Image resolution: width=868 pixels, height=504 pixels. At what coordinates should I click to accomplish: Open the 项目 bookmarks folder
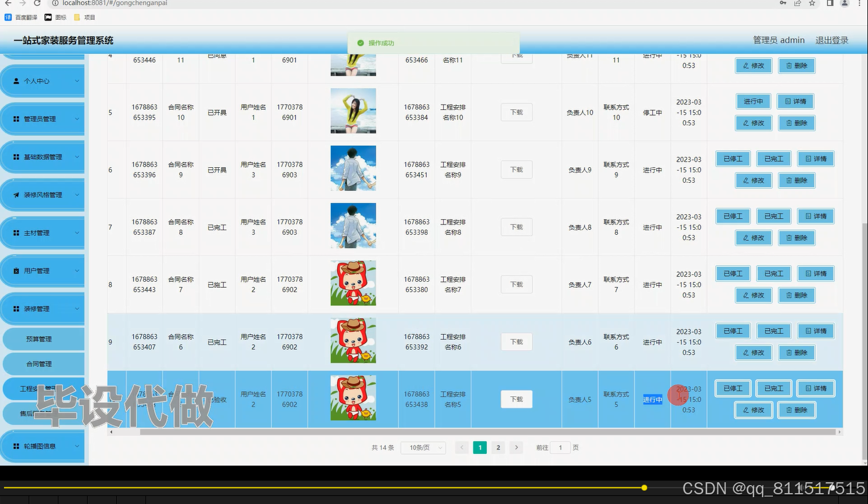point(85,17)
